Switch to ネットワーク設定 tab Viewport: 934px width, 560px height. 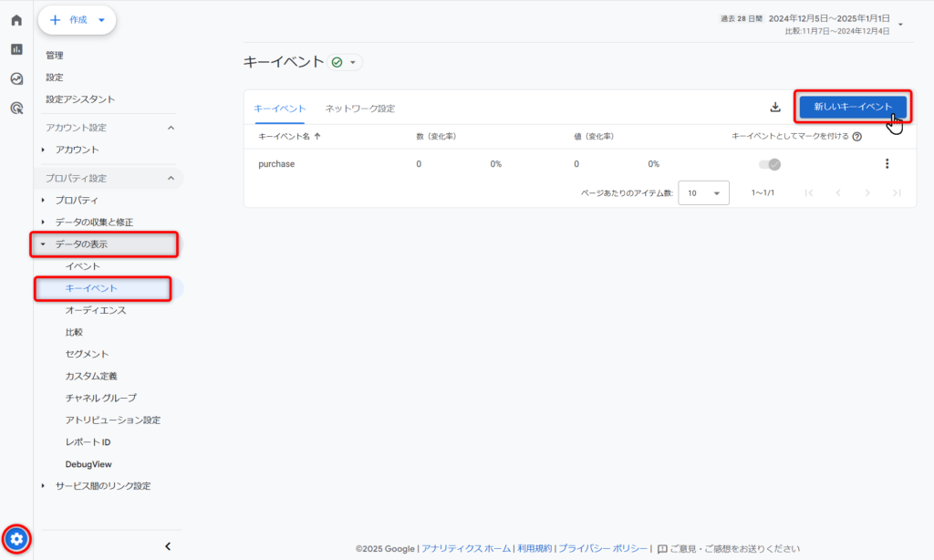click(x=359, y=109)
